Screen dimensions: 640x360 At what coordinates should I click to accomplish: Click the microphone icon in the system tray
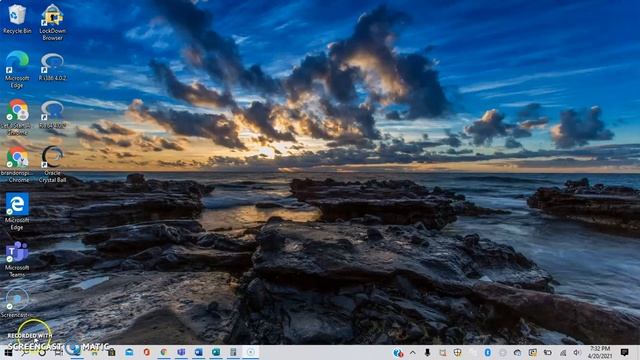coord(427,353)
